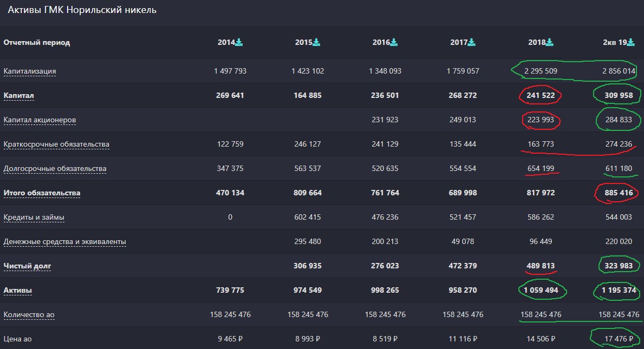Open the Активы row link
644x349 pixels.
pos(18,291)
